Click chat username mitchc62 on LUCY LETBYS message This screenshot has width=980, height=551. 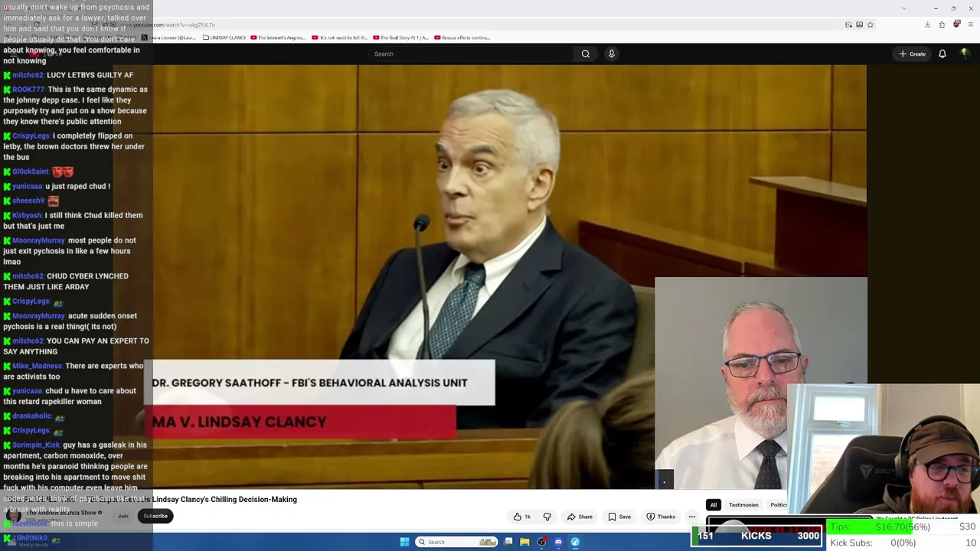tap(28, 75)
